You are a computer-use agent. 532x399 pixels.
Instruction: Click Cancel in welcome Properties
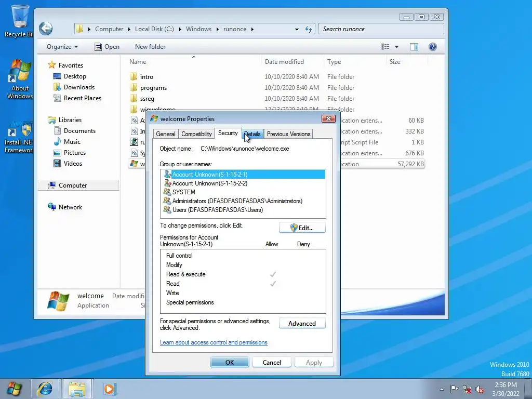coord(272,362)
